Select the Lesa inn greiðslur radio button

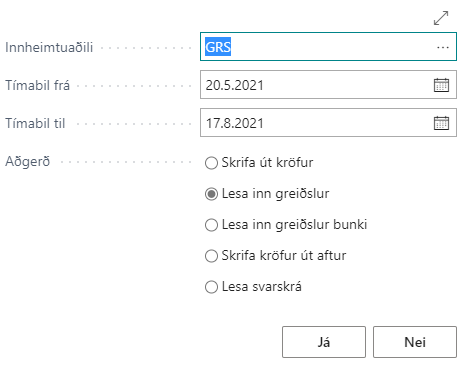tap(211, 194)
